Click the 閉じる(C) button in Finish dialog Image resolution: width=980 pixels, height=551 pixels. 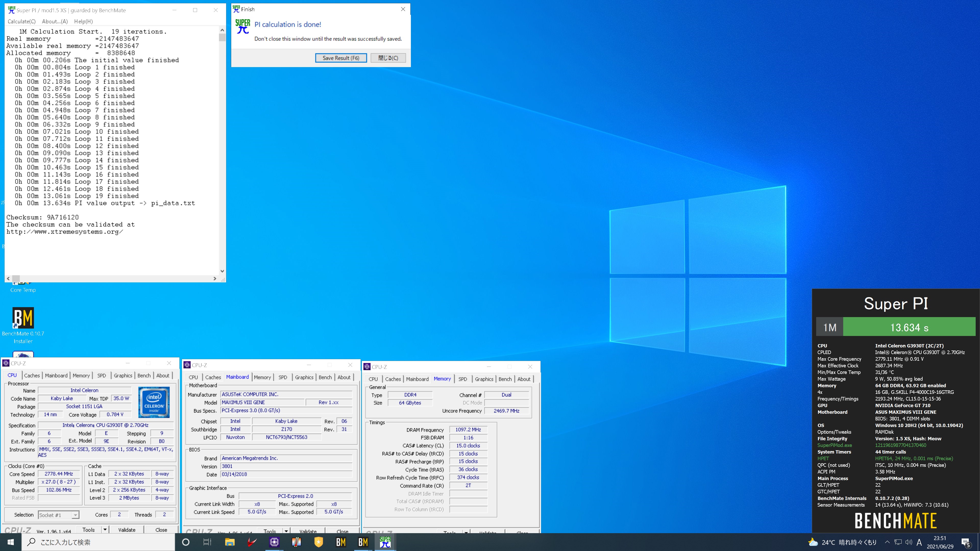pos(388,58)
